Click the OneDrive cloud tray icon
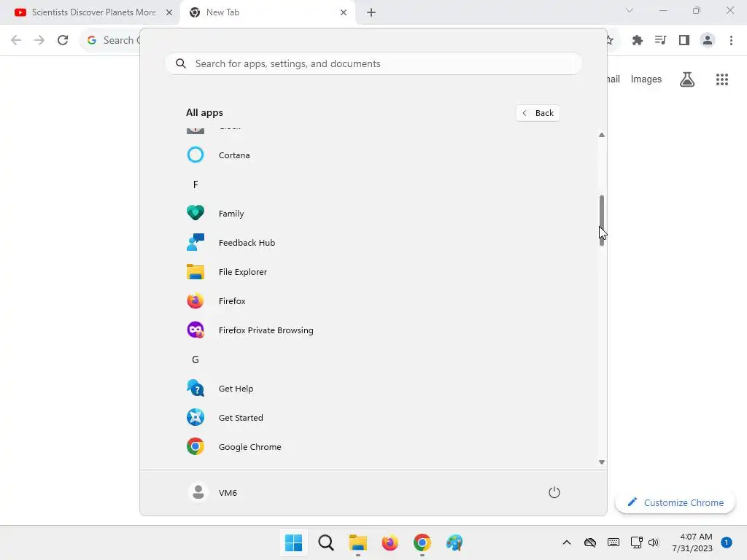The image size is (747, 560). point(590,542)
